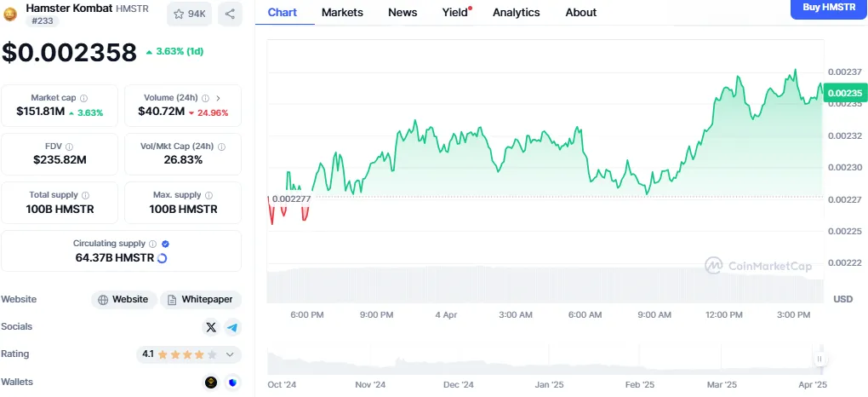Expand the Volume (24h) chevron arrow
This screenshot has height=397, width=868.
click(218, 99)
